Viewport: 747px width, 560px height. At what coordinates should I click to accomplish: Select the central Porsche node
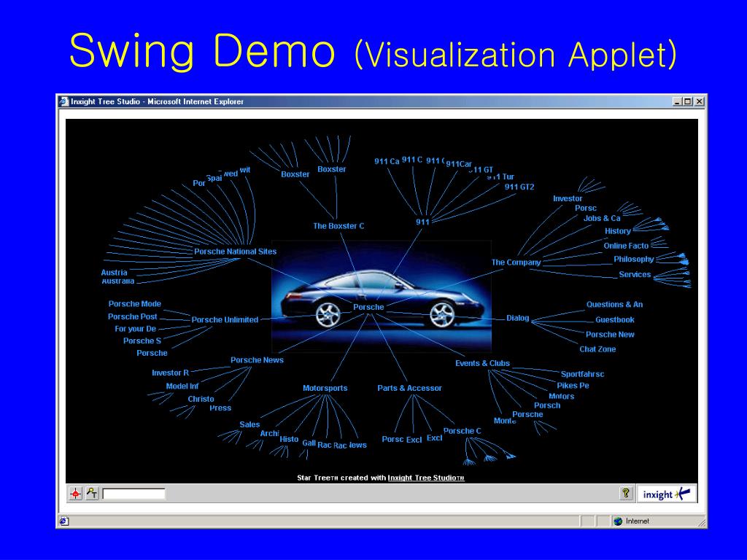[368, 307]
